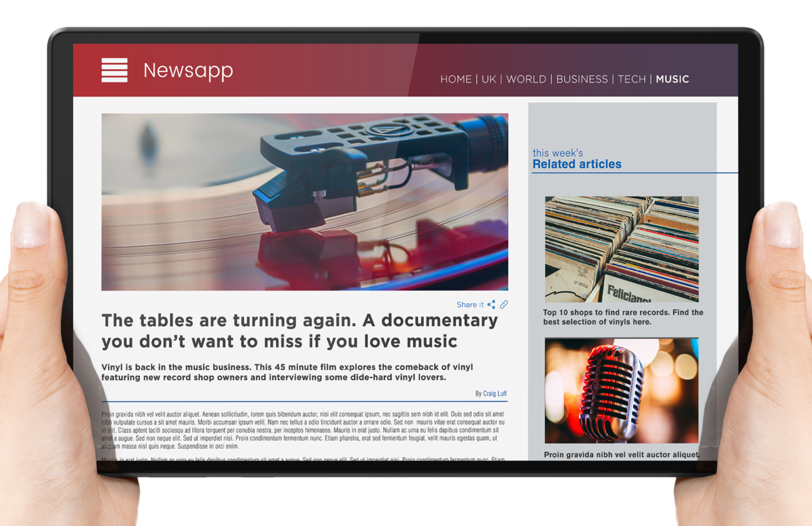Open author Craig Luff's profile link
This screenshot has height=526, width=812.
tap(495, 393)
